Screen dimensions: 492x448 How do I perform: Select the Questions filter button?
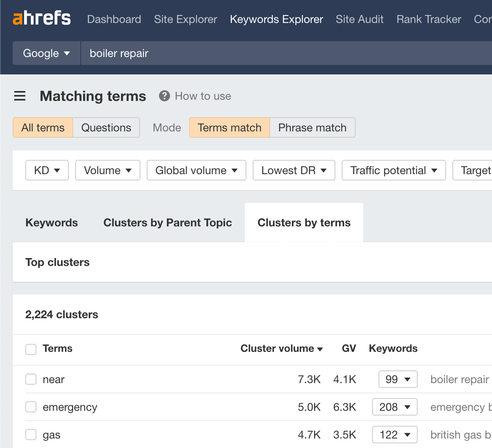coord(106,127)
